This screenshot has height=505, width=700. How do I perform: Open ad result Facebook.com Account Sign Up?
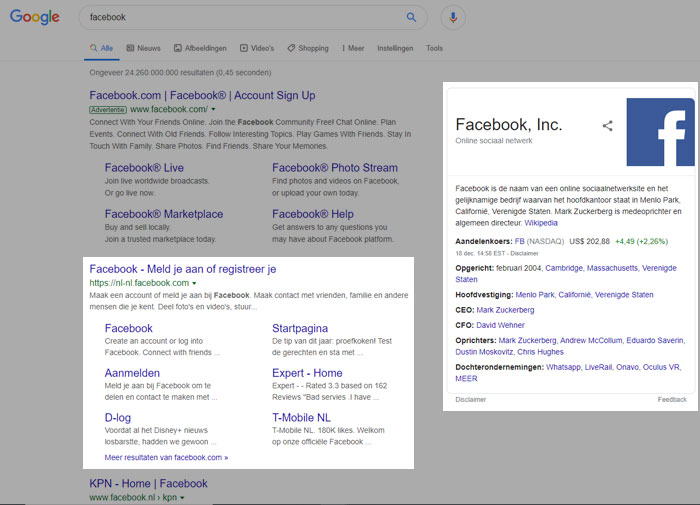point(202,96)
